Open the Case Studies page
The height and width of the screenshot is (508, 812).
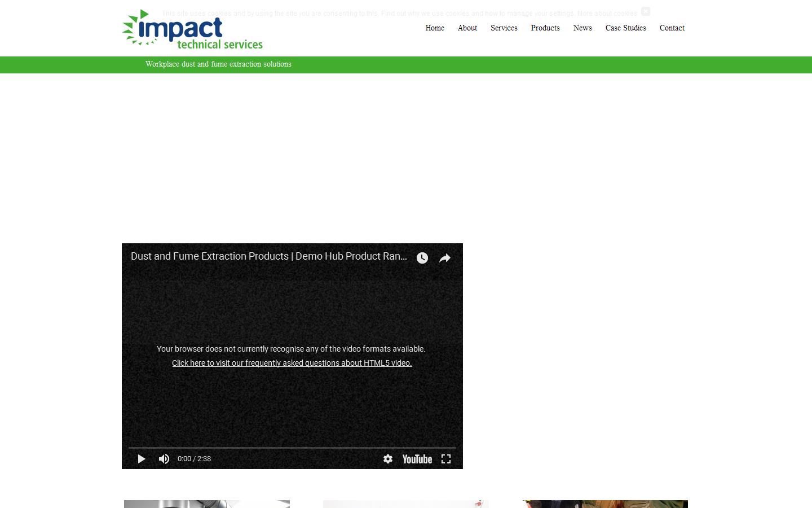(x=625, y=28)
